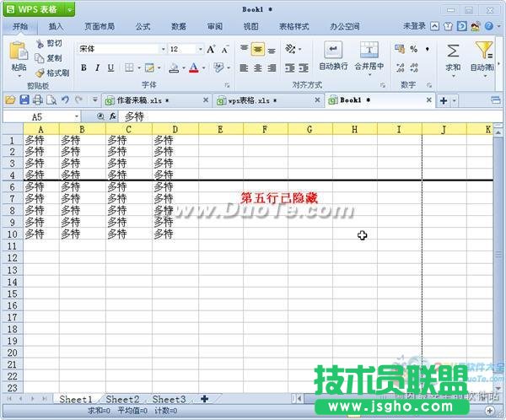The width and height of the screenshot is (506, 420).
Task: Click the decrease decimal places icon
Action: pos(414,67)
